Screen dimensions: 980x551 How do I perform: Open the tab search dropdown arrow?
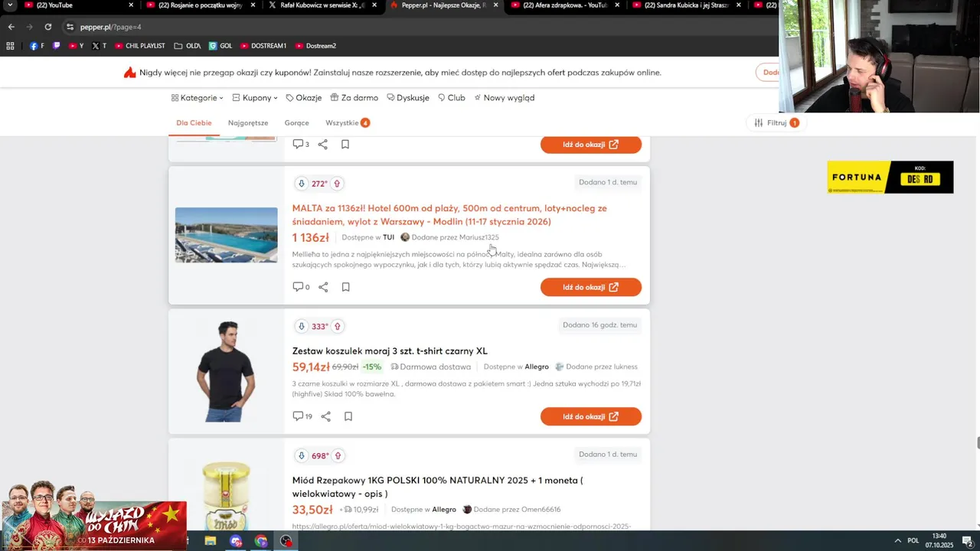10,5
